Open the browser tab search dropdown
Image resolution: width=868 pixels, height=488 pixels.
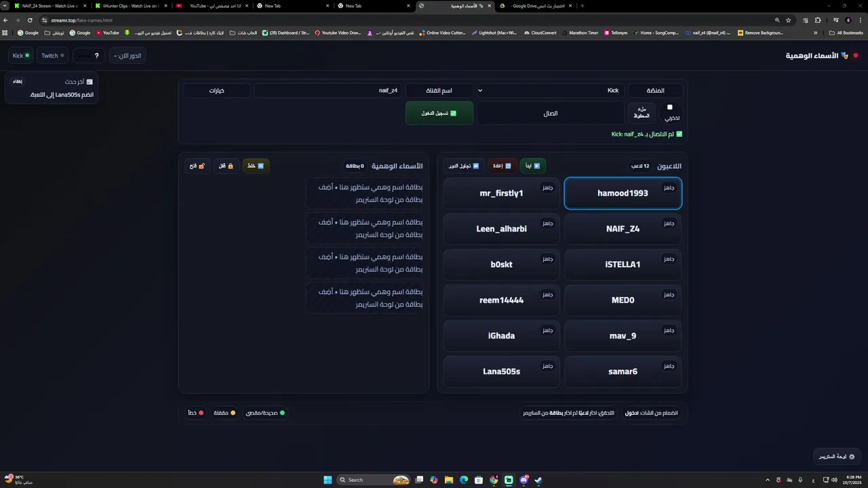click(5, 5)
